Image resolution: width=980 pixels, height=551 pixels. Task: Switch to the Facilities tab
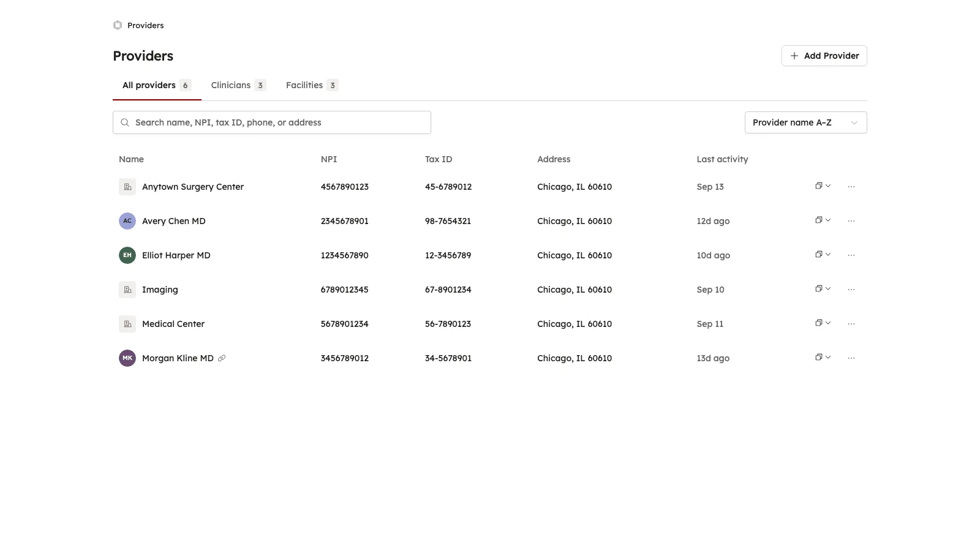pos(312,85)
